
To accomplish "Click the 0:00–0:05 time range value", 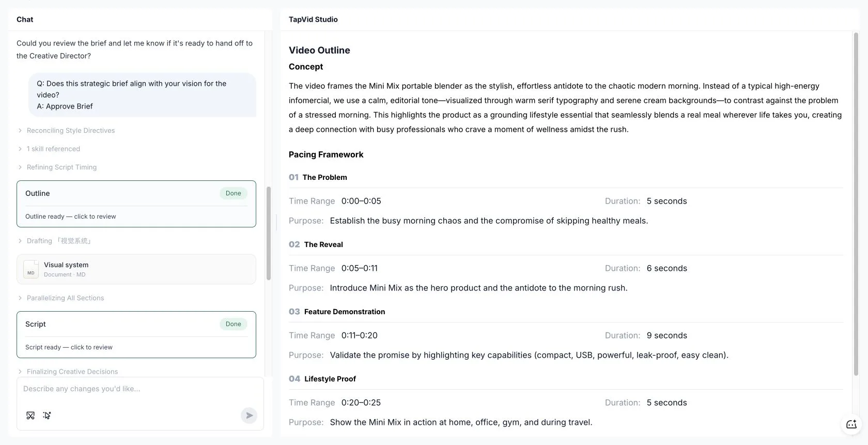I will click(x=361, y=201).
